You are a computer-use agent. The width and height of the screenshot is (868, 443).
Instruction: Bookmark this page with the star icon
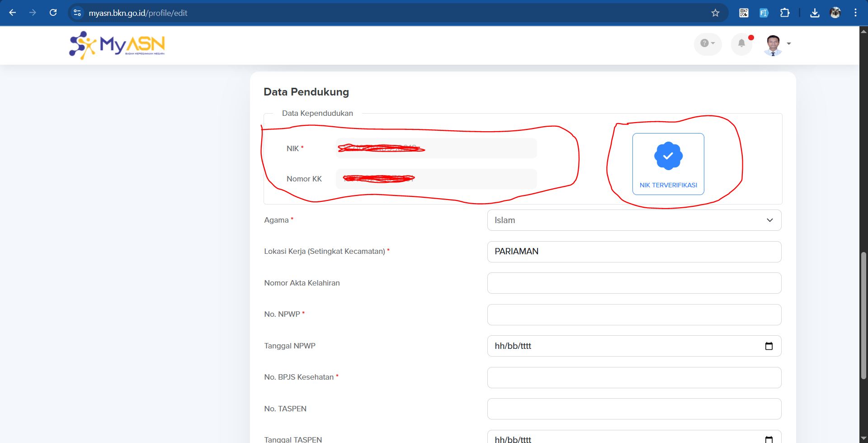[715, 13]
